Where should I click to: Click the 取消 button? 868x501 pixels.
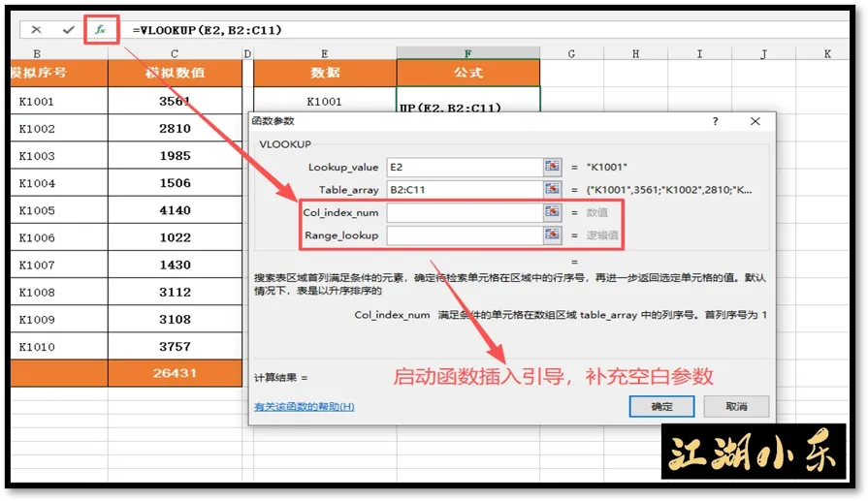tap(736, 406)
